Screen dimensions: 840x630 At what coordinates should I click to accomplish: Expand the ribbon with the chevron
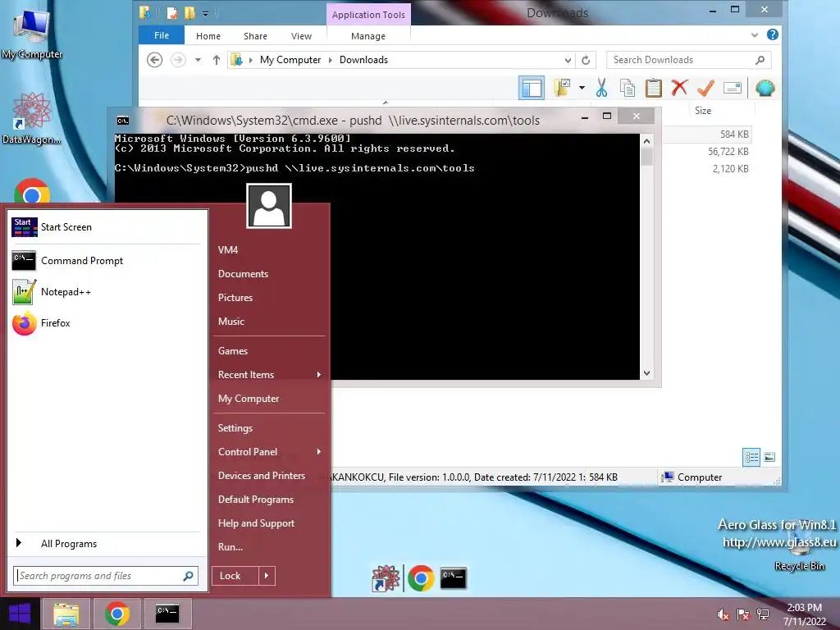coord(755,35)
